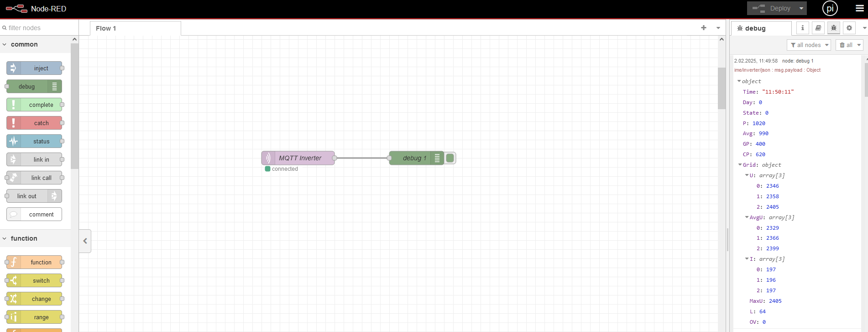Hide the node palette with arrow handle
The width and height of the screenshot is (868, 332).
pos(85,241)
